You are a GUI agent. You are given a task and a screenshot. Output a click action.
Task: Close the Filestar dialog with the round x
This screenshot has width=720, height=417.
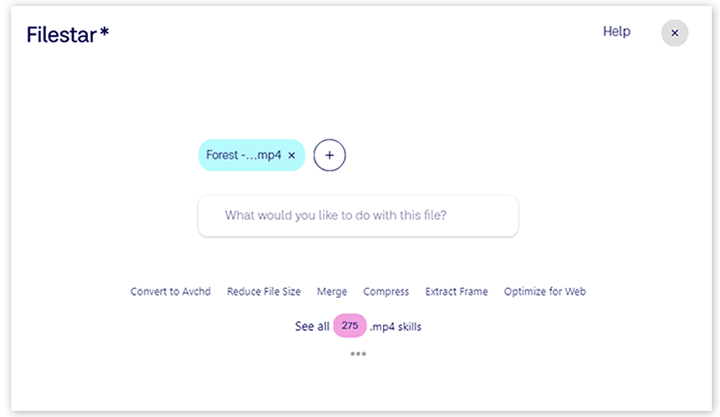point(674,33)
